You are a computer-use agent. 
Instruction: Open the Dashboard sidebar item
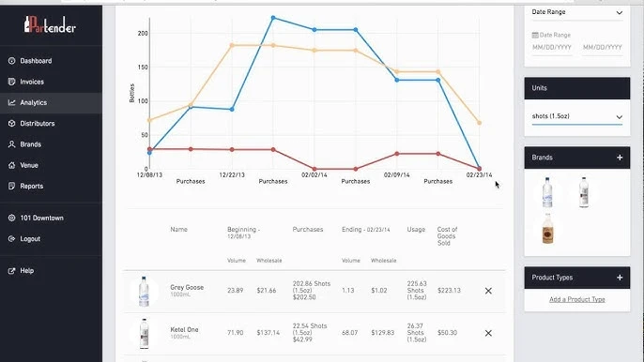(51, 61)
